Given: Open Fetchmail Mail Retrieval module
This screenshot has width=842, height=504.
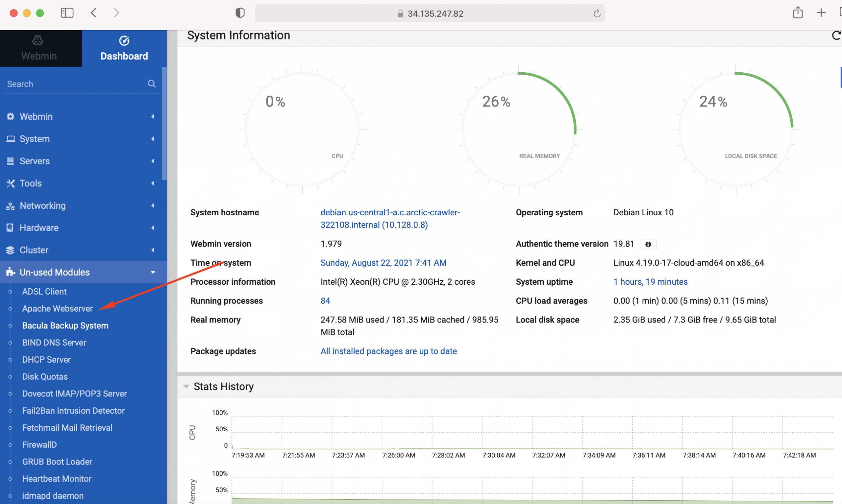Looking at the screenshot, I should [x=67, y=428].
